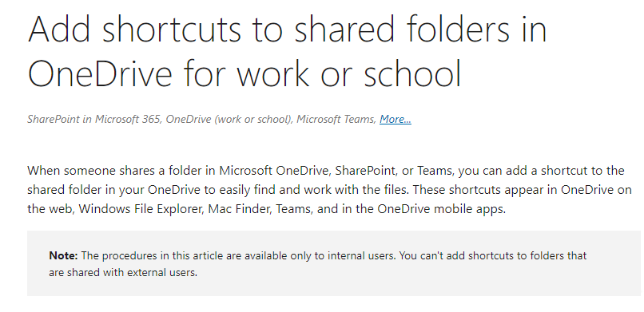644x312 pixels.
Task: Click the word 'school' in the title
Action: pyautogui.click(x=413, y=73)
